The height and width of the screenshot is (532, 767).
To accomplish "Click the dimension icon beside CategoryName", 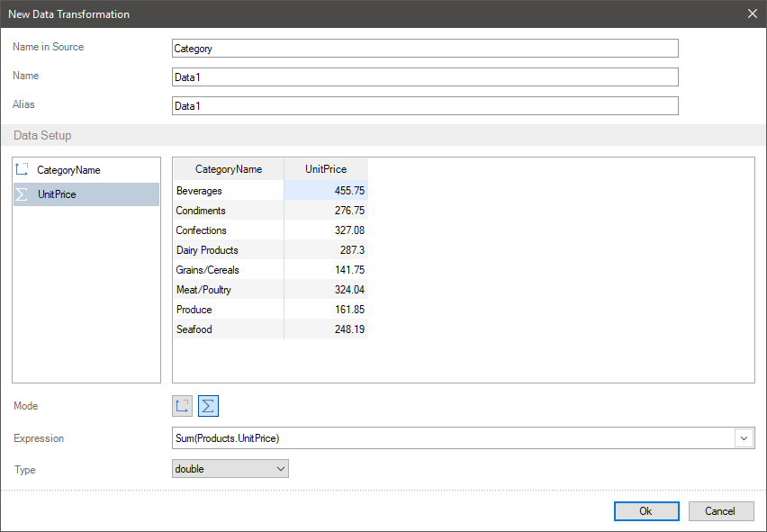I will 22,169.
